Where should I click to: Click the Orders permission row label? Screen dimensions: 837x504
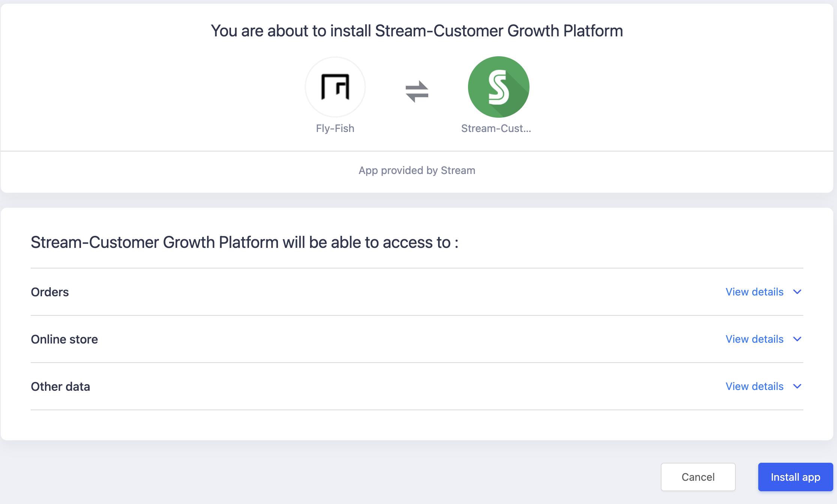50,292
